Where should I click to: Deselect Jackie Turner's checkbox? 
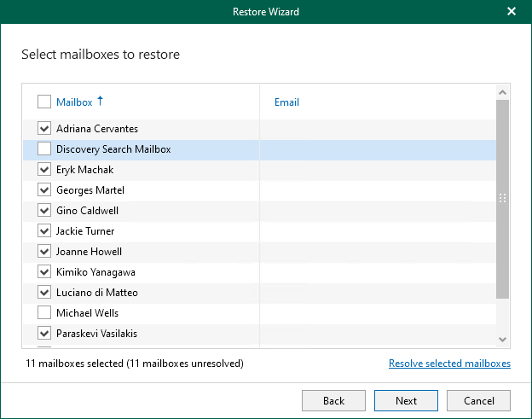point(44,231)
